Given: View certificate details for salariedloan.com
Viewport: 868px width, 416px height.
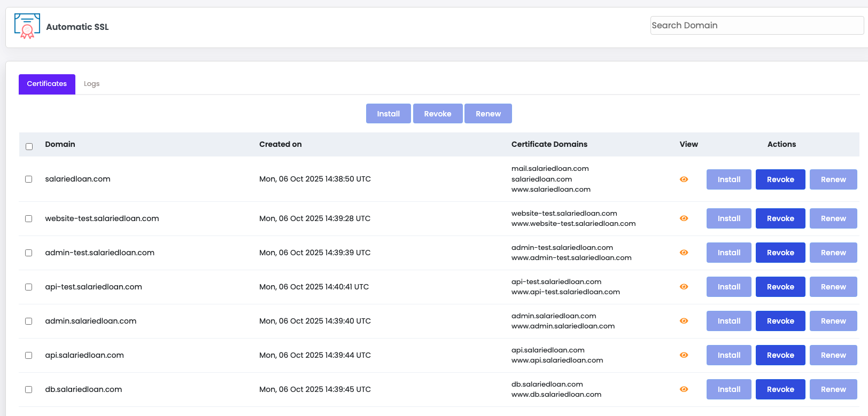Looking at the screenshot, I should coord(684,179).
